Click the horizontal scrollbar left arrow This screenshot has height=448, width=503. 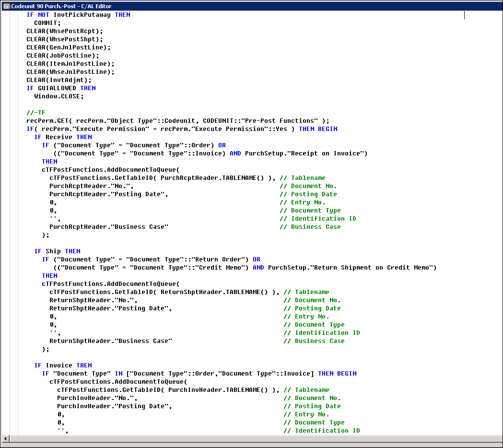tap(4, 439)
